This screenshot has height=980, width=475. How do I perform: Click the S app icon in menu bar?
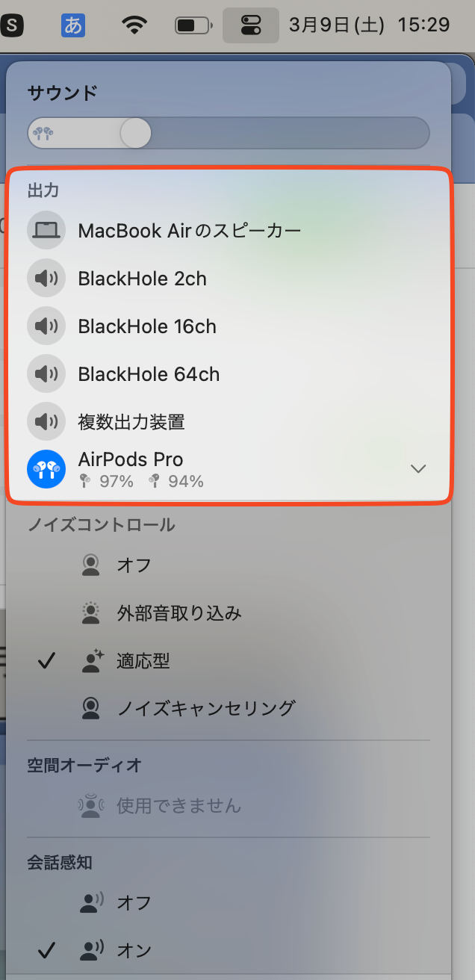click(x=12, y=25)
